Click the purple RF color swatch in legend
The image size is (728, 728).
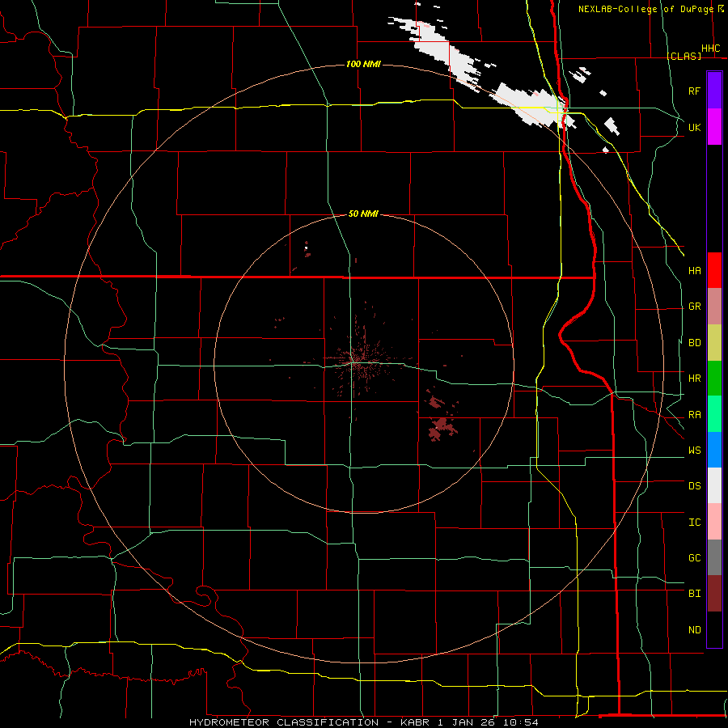(x=714, y=91)
